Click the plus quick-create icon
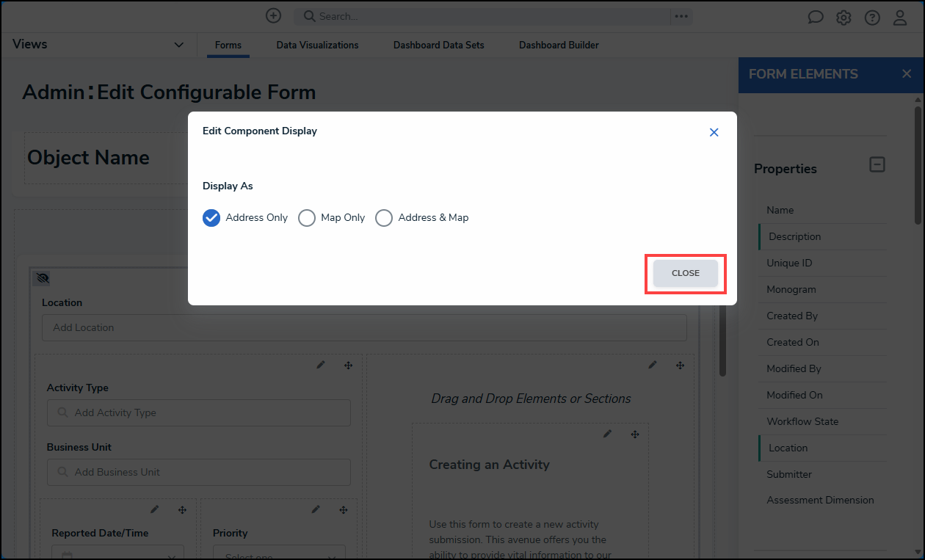Image resolution: width=925 pixels, height=560 pixels. click(x=273, y=16)
